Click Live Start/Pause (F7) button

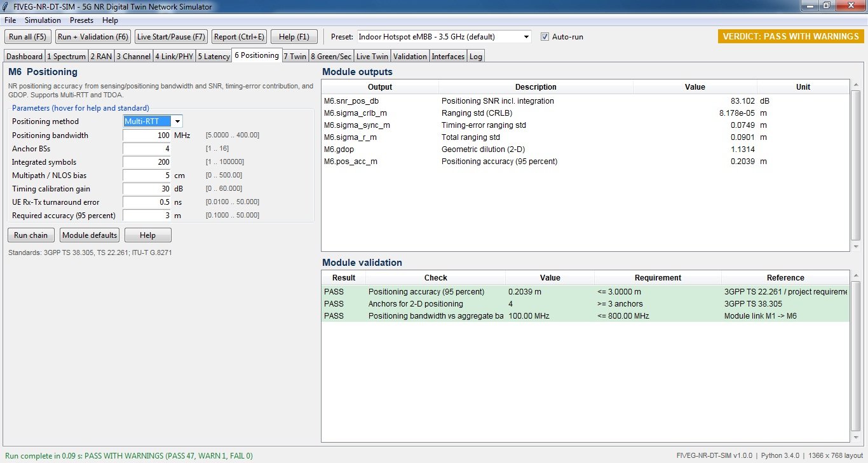pyautogui.click(x=171, y=37)
